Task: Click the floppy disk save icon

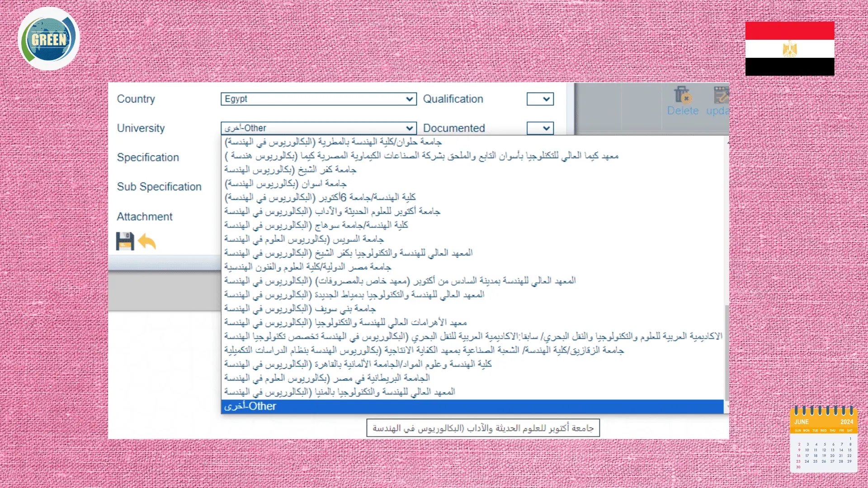Action: click(x=125, y=241)
